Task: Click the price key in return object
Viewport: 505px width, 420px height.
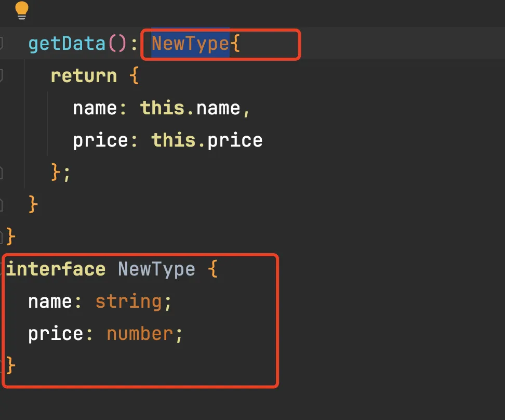Action: coord(100,140)
